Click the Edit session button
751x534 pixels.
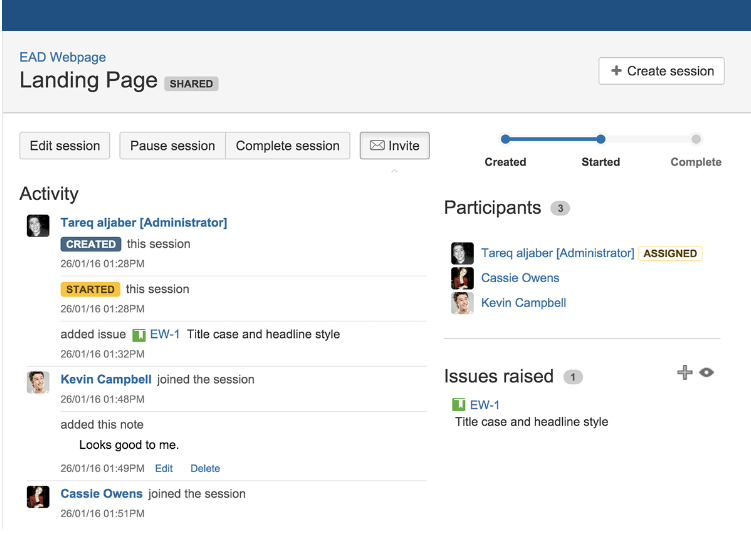tap(65, 146)
